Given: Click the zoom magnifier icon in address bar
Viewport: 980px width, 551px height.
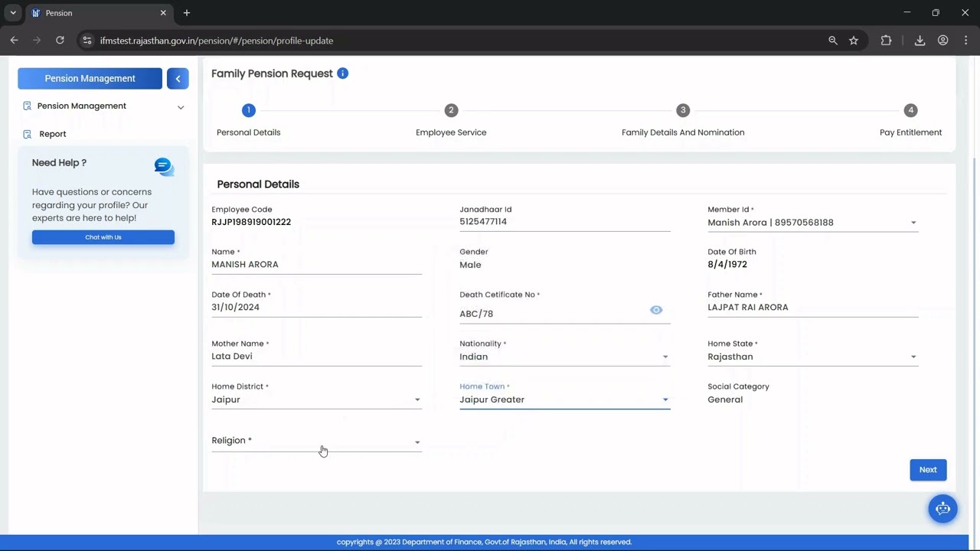Looking at the screenshot, I should tap(833, 41).
